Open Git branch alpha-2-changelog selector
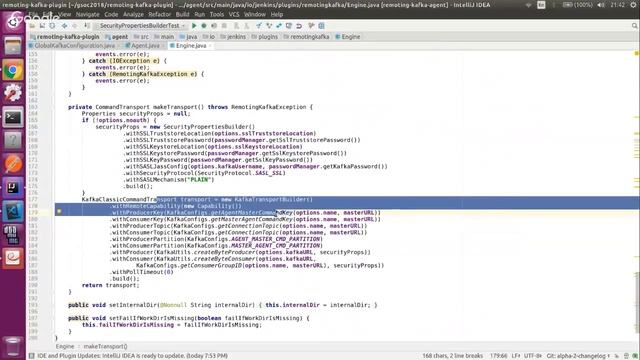This screenshot has width=640, height=360. click(578, 356)
